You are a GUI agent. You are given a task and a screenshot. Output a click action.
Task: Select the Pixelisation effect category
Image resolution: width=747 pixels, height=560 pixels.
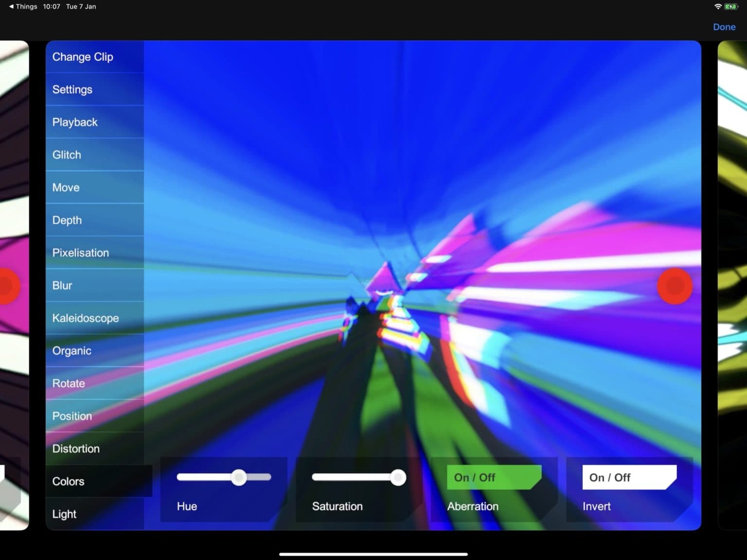[x=81, y=253]
